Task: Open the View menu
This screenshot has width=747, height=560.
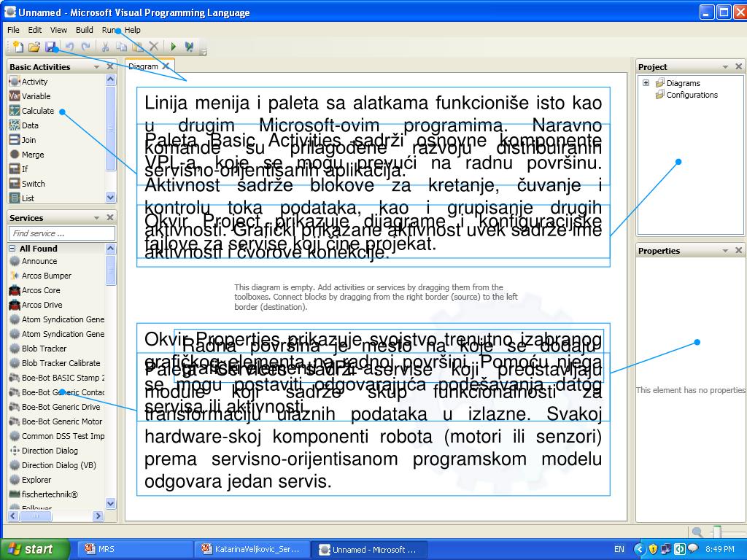Action: point(58,29)
